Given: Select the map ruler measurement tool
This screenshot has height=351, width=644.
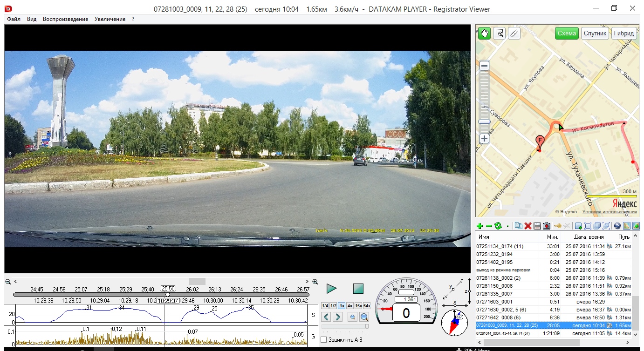Looking at the screenshot, I should click(x=514, y=34).
